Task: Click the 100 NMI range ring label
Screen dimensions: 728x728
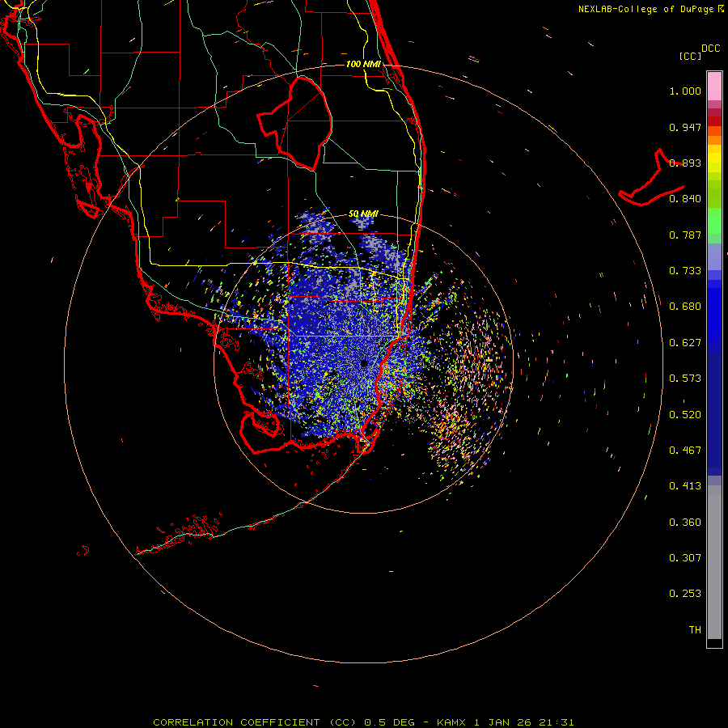Action: point(363,64)
